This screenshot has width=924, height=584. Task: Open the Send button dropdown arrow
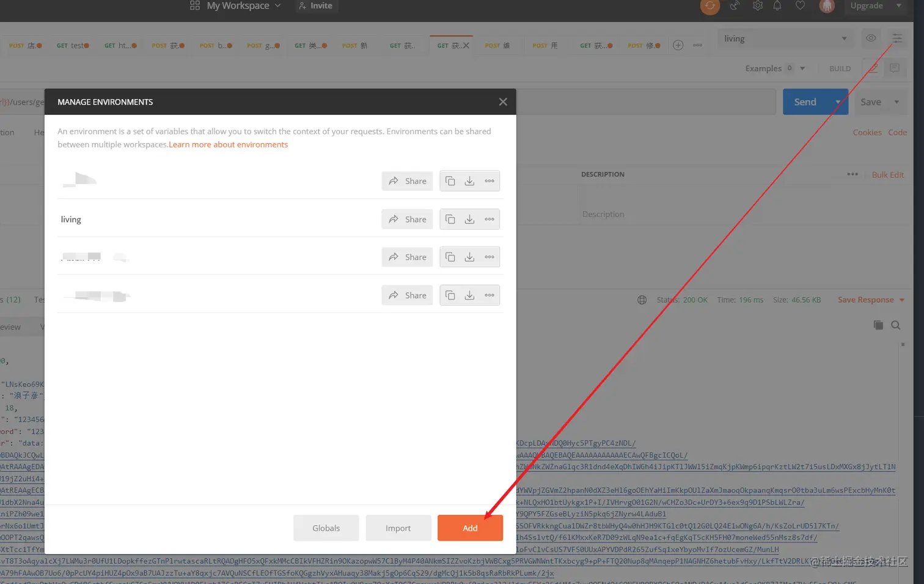tap(837, 102)
